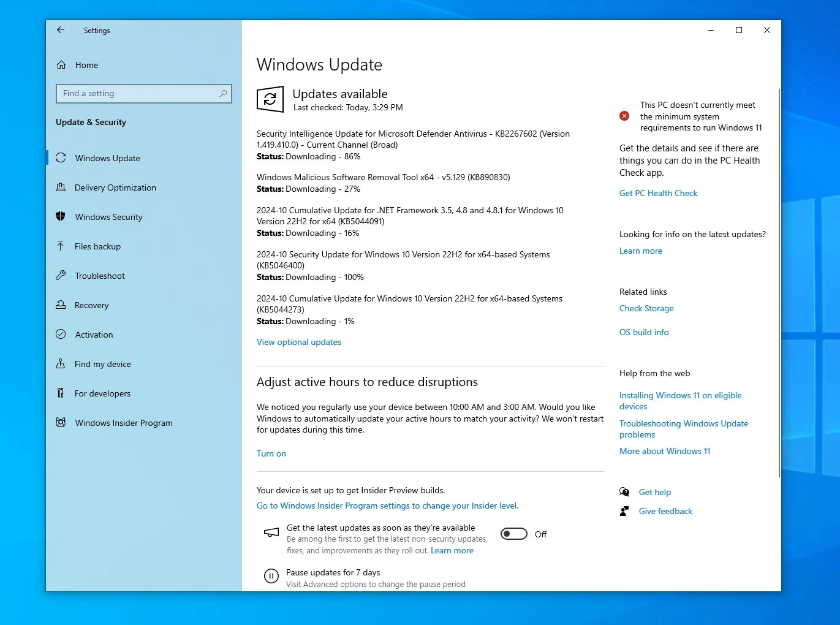Click the KB5046400 status Downloading 100%
Screen dimensions: 840x625
(x=310, y=277)
